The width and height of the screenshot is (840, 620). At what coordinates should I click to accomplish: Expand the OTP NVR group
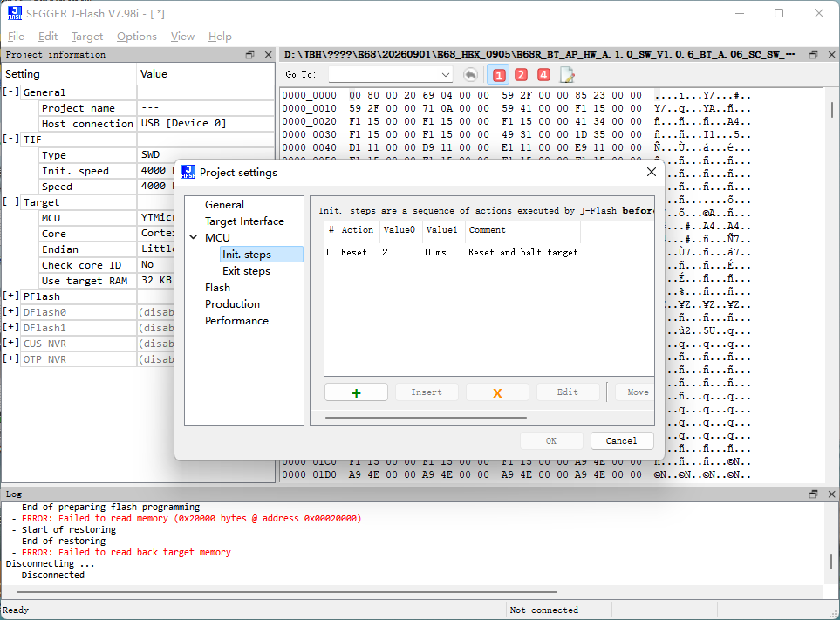[10, 358]
